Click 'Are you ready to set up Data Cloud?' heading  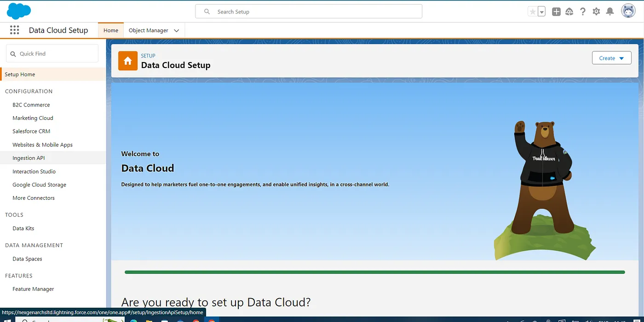click(216, 302)
